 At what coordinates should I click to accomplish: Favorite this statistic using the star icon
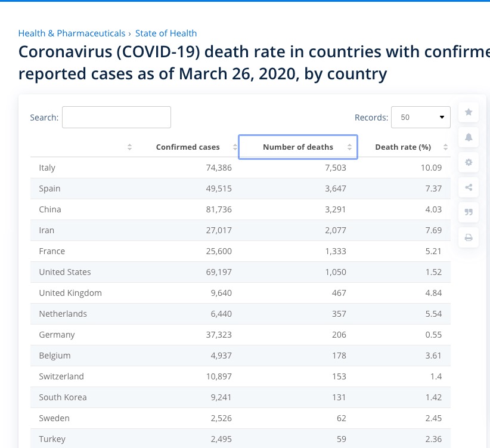(469, 112)
